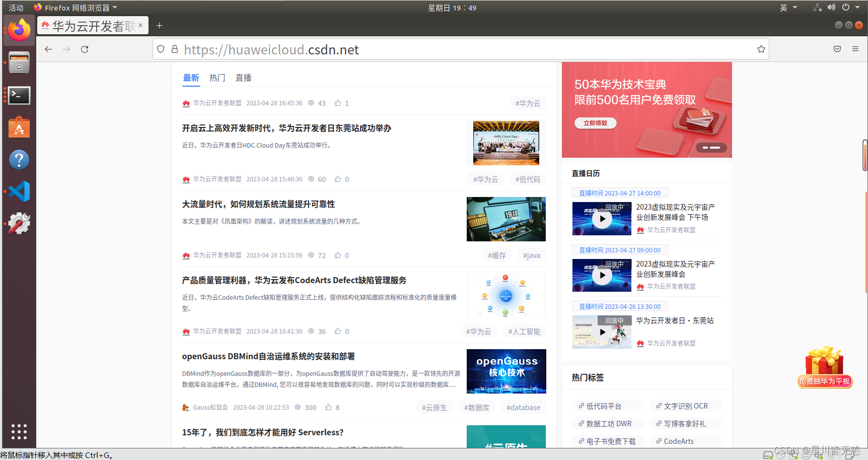
Task: Click the #database tag
Action: coord(523,407)
